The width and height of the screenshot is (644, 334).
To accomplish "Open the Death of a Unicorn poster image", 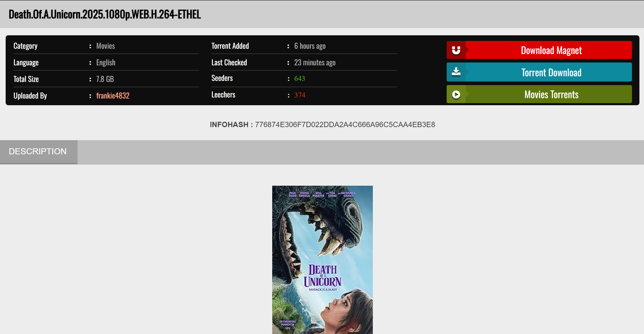I will click(x=322, y=260).
